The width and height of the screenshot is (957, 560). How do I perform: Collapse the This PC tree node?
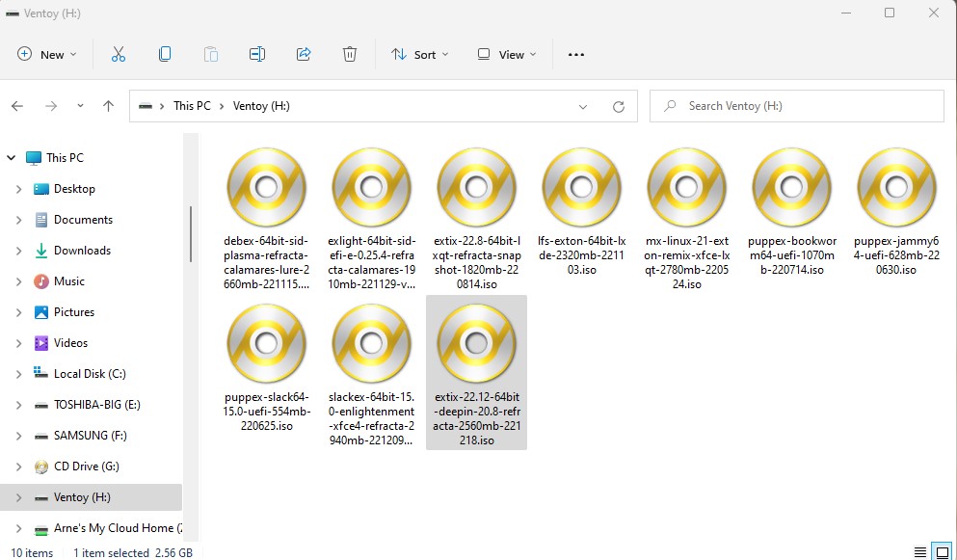(11, 158)
